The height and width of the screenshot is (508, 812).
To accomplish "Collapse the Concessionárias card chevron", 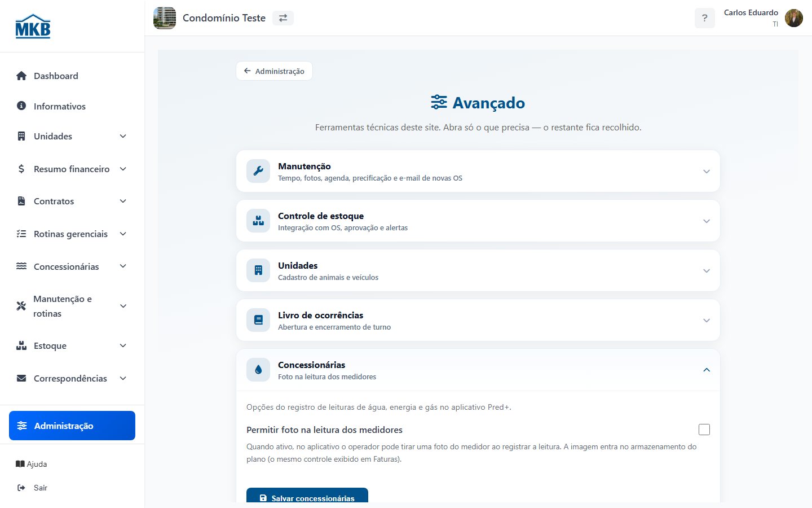I will [707, 370].
